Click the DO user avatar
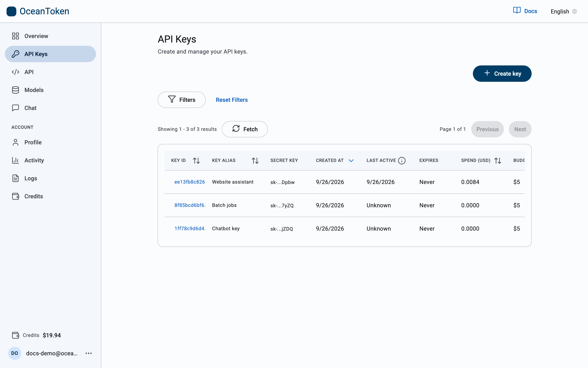The image size is (588, 368). [14, 353]
